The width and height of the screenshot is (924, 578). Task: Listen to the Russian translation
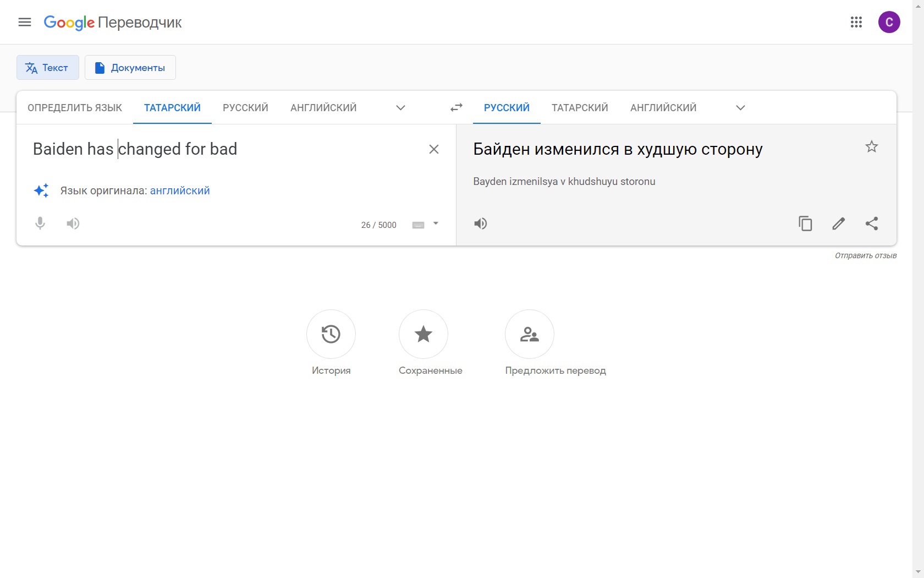(x=481, y=223)
